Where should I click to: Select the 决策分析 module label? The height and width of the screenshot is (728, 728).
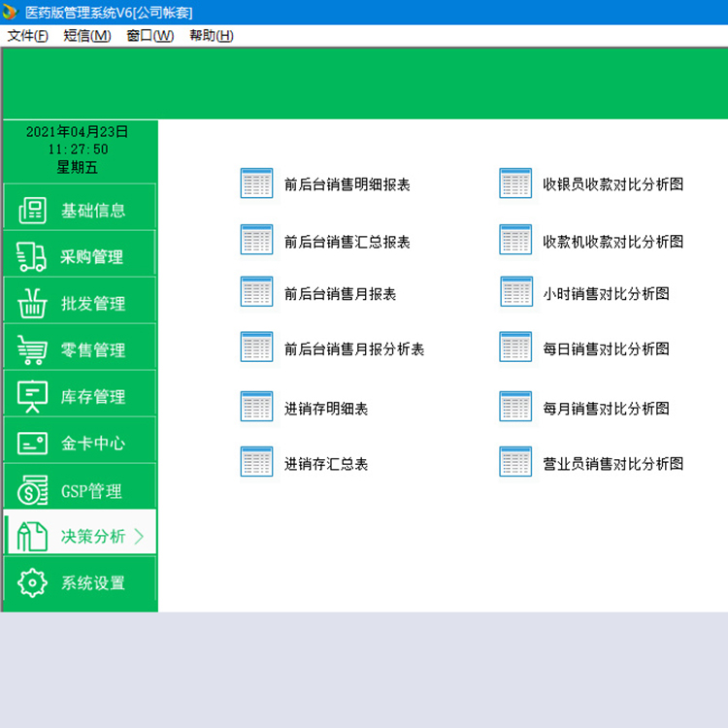pos(93,536)
